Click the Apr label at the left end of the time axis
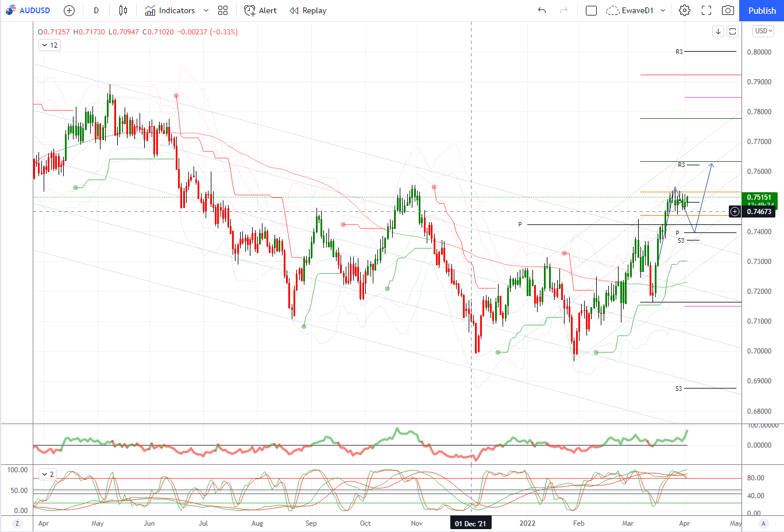This screenshot has height=532, width=784. (44, 523)
